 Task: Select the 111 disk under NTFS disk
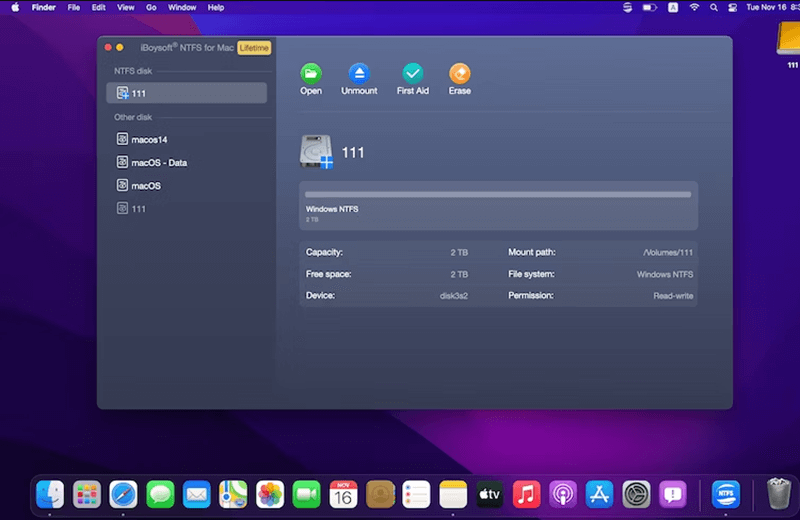coord(186,93)
